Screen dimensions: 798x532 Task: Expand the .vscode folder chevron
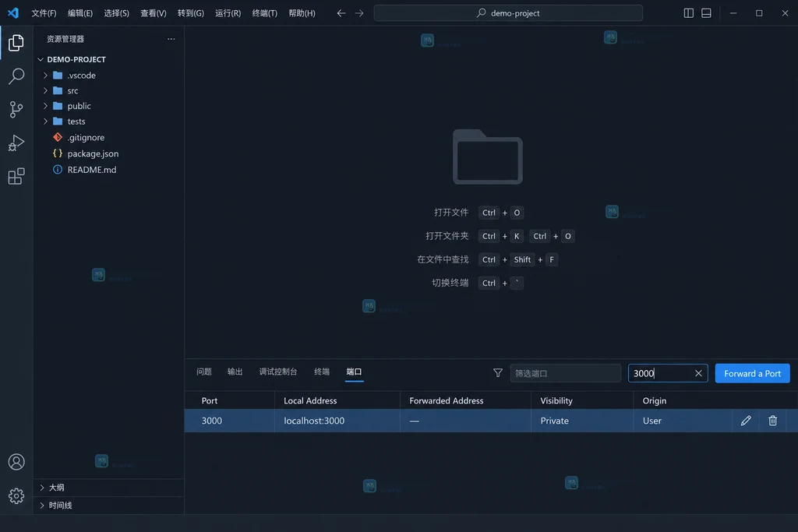point(45,76)
